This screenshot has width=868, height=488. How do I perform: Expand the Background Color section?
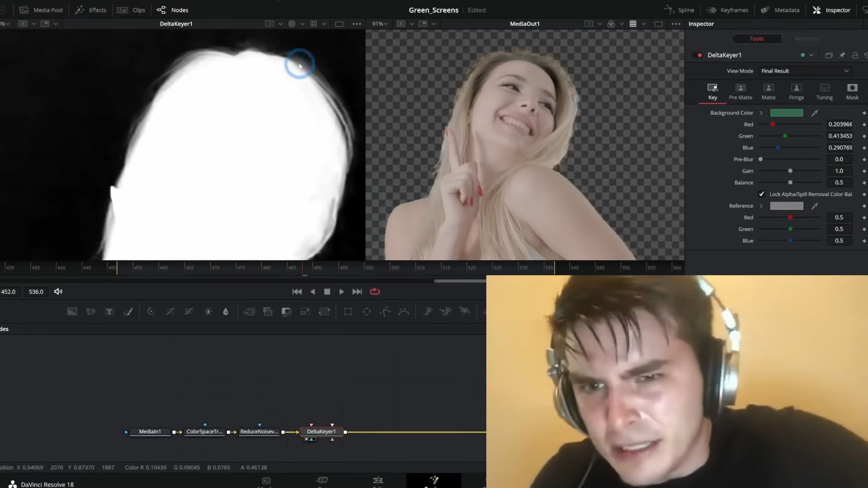(x=761, y=113)
